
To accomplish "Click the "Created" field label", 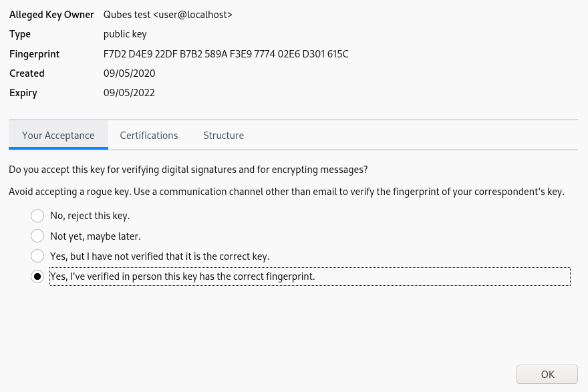I will click(27, 73).
